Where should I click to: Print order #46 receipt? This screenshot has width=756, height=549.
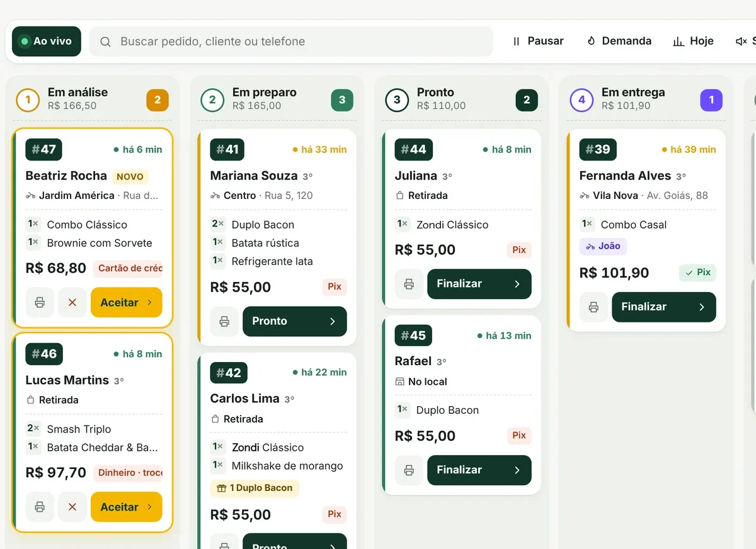pos(40,507)
